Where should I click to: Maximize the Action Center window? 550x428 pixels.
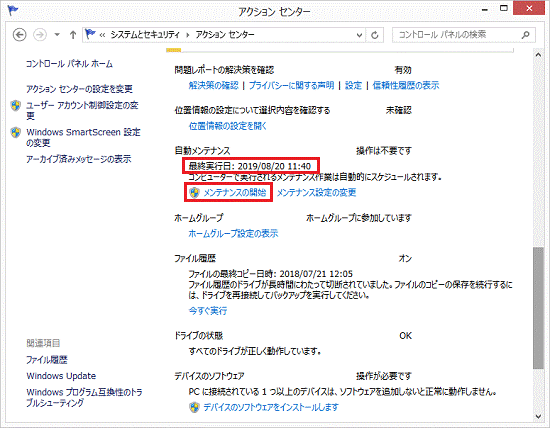(x=504, y=8)
